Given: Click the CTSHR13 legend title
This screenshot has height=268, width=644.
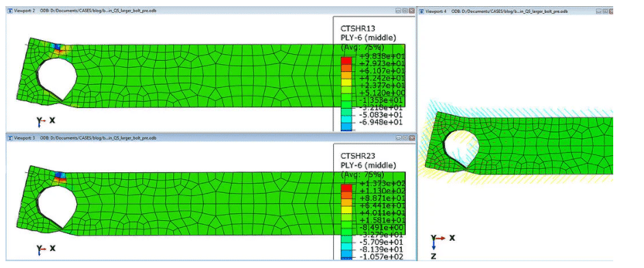Looking at the screenshot, I should [359, 29].
